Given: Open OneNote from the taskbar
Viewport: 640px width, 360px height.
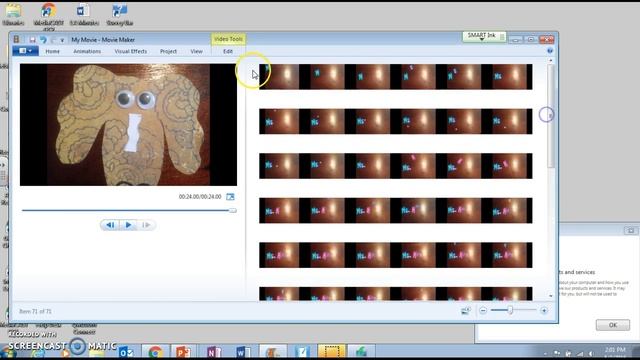Looking at the screenshot, I should pyautogui.click(x=213, y=352).
